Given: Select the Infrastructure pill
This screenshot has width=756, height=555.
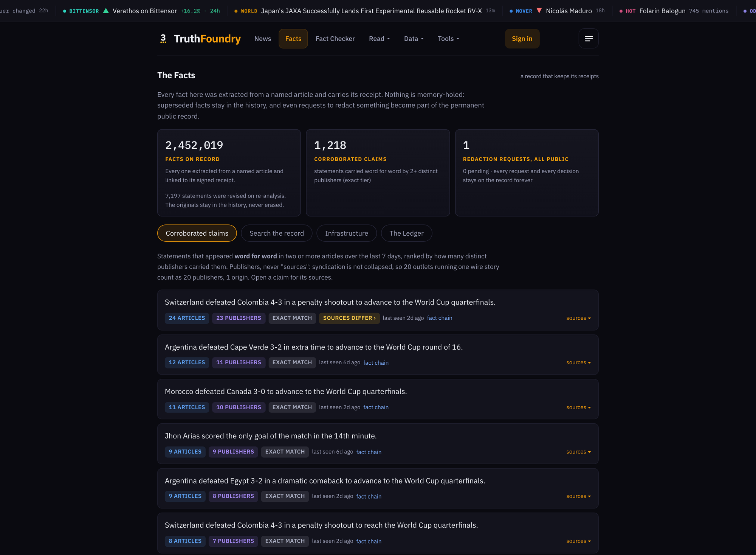Looking at the screenshot, I should 347,233.
